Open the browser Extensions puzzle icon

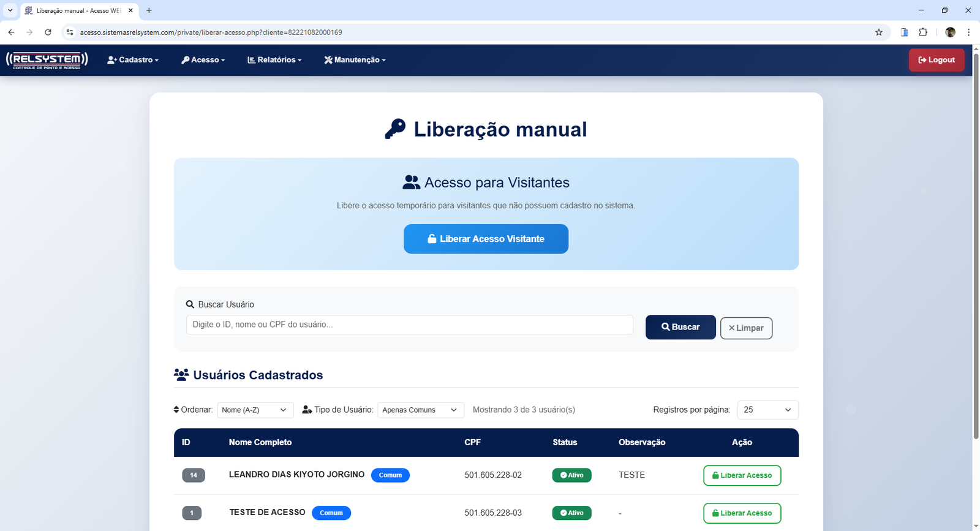pyautogui.click(x=923, y=32)
